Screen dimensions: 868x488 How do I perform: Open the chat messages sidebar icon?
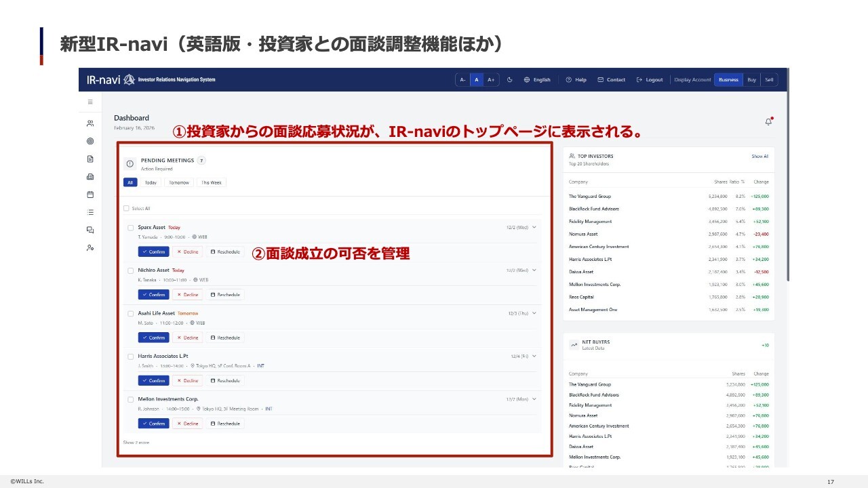[90, 230]
